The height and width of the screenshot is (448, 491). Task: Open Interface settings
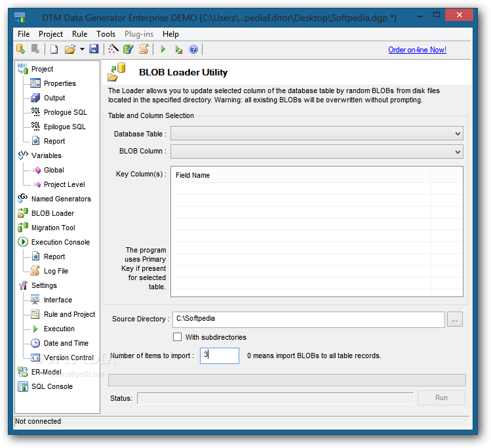click(58, 300)
